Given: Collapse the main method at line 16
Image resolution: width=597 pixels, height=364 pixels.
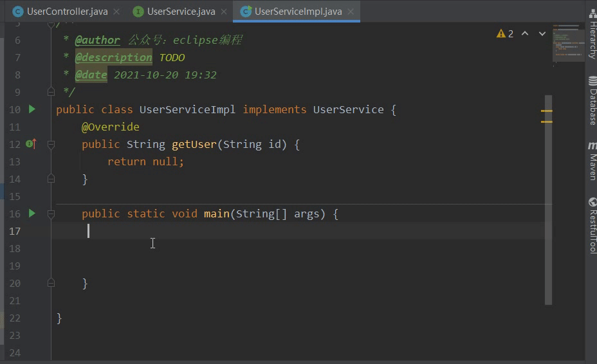Looking at the screenshot, I should [x=51, y=214].
